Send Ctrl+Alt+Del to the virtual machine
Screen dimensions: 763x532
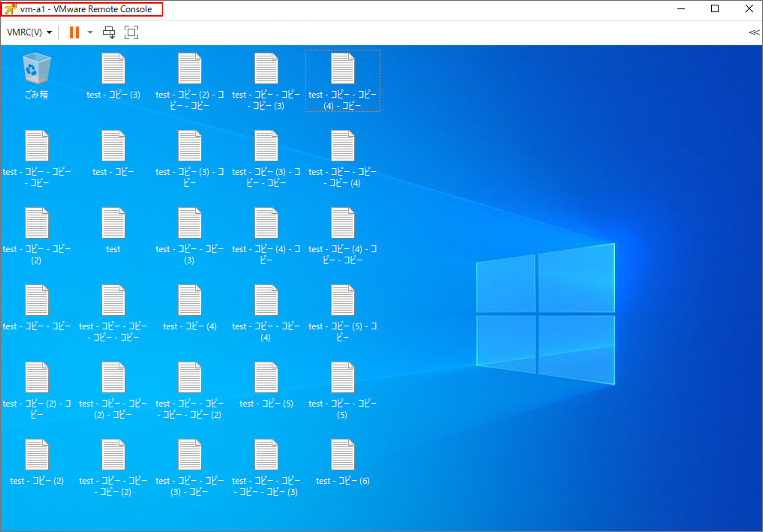coord(109,33)
